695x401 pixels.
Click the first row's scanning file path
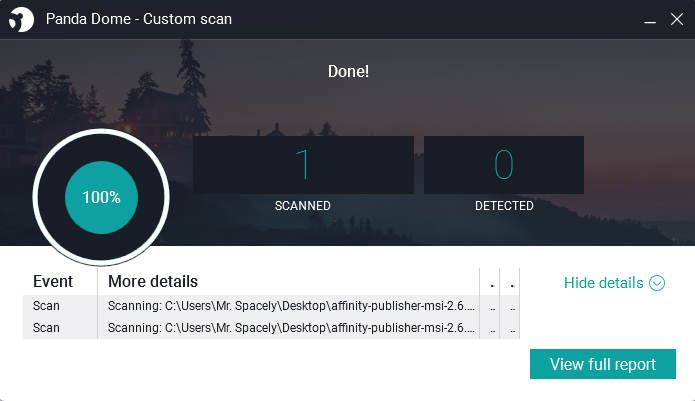291,306
